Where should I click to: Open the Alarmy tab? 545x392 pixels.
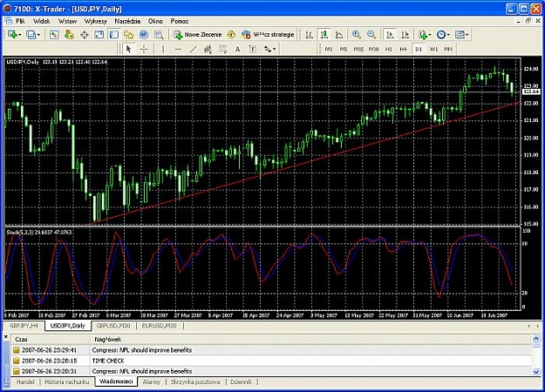click(x=151, y=382)
